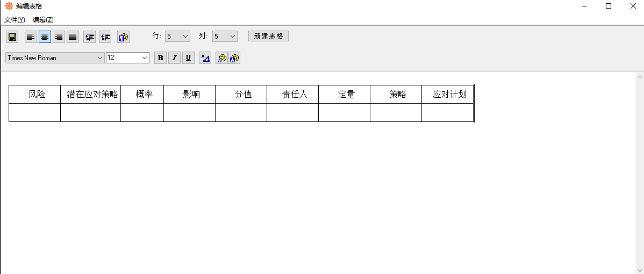644x274 pixels.
Task: Open the font style dialog icon
Action: pyautogui.click(x=205, y=58)
